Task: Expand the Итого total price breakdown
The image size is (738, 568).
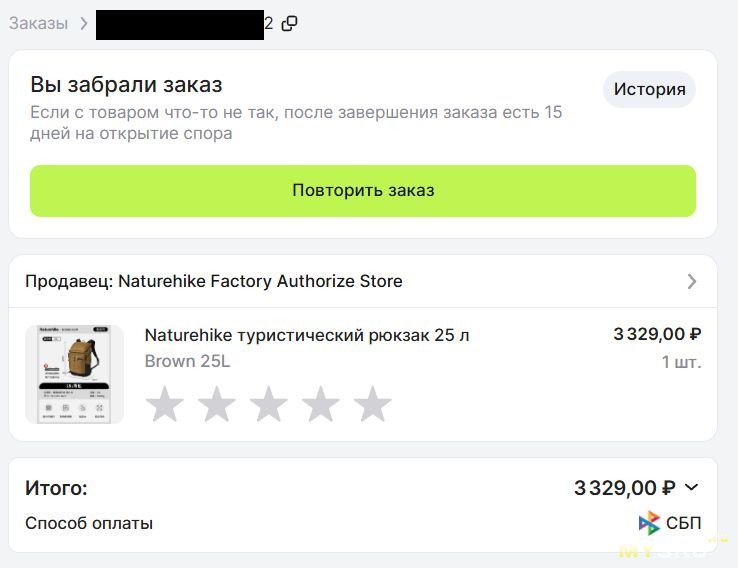Action: tap(692, 488)
